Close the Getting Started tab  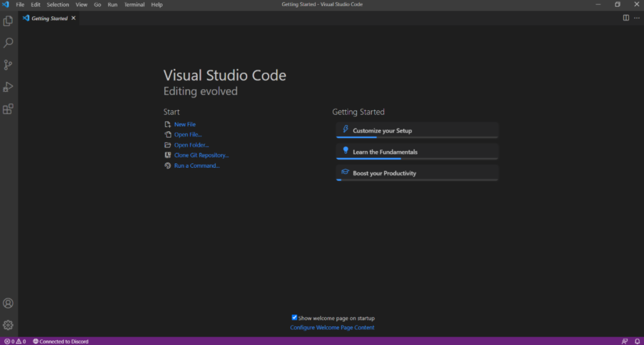[x=74, y=18]
